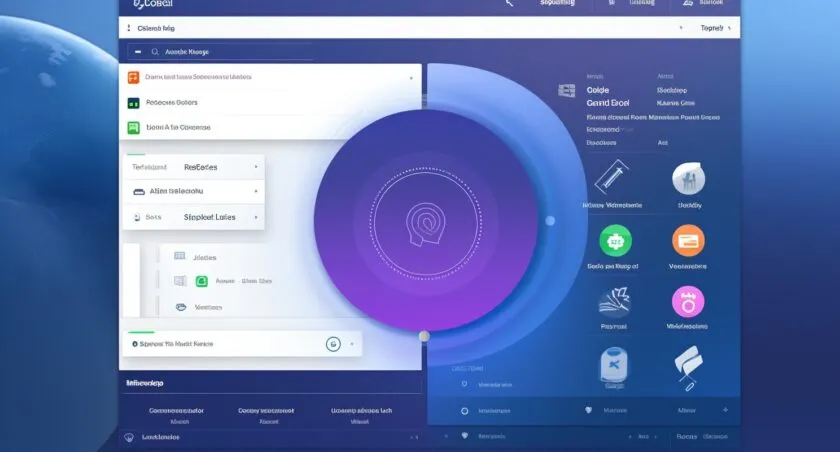Click the label under the green circular icon

coord(612,266)
